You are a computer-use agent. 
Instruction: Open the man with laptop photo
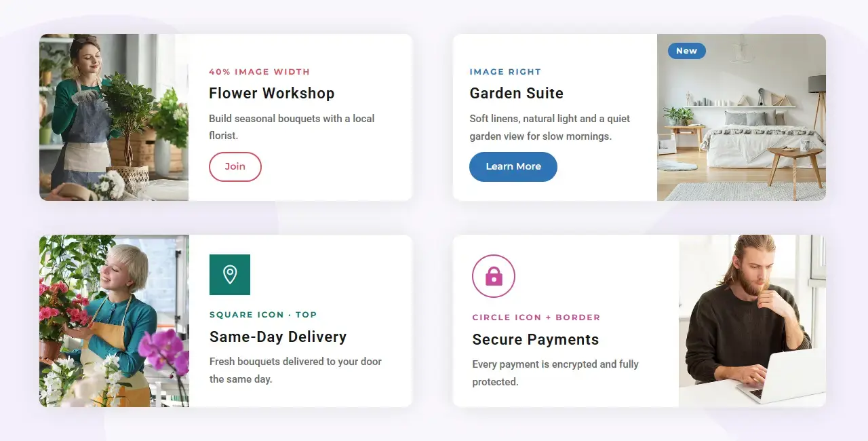[752, 321]
